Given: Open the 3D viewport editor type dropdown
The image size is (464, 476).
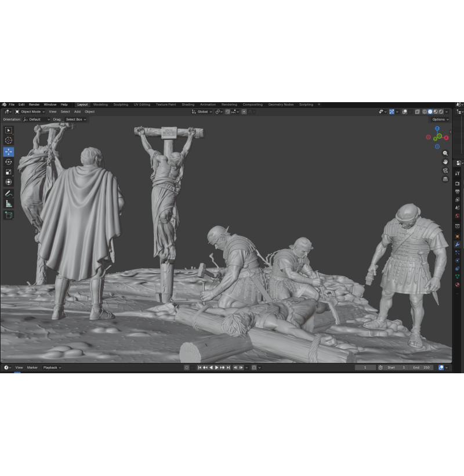Looking at the screenshot, I should coord(8,111).
